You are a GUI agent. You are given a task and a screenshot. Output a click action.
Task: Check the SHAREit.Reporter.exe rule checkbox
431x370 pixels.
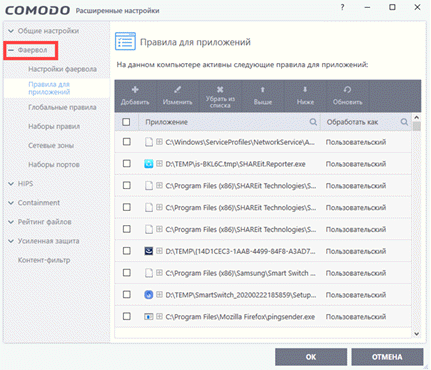[127, 164]
